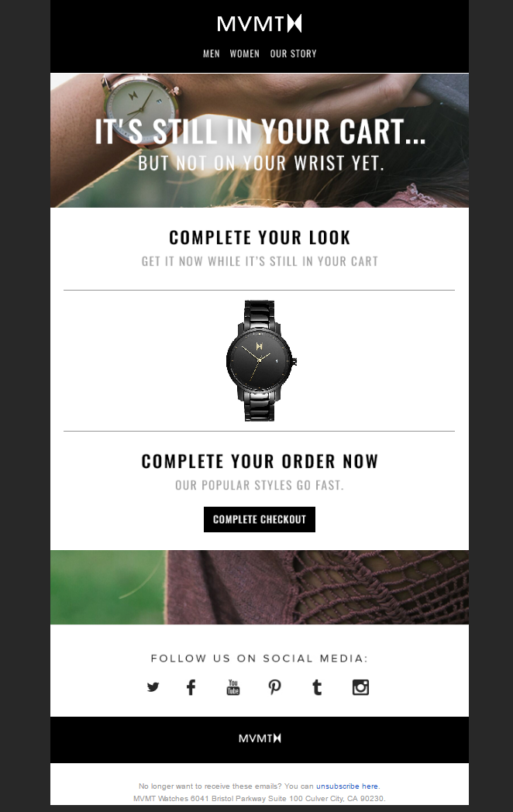Click the Tumblr icon
The image size is (513, 812).
click(x=317, y=687)
